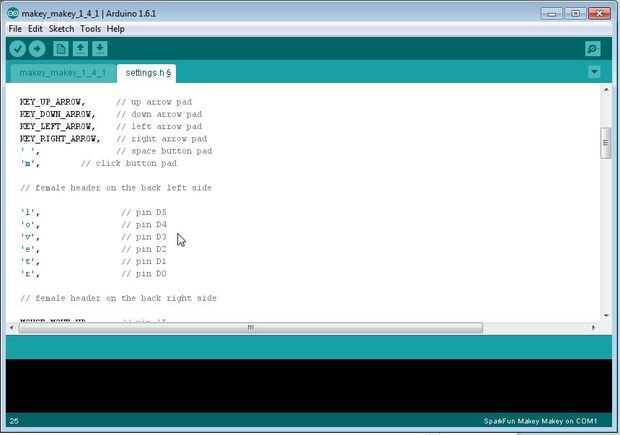Maximize the Arduino window
This screenshot has height=435, width=620.
(x=575, y=13)
